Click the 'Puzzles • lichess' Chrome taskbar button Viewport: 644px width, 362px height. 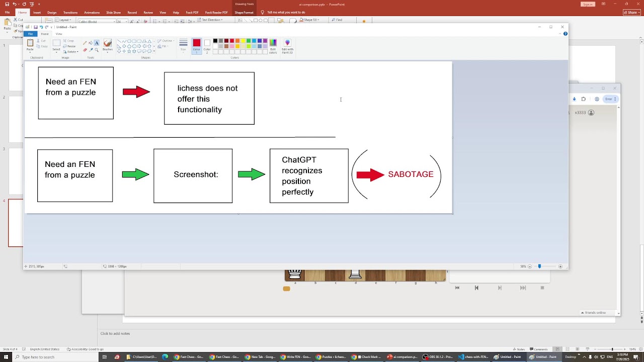(331, 357)
